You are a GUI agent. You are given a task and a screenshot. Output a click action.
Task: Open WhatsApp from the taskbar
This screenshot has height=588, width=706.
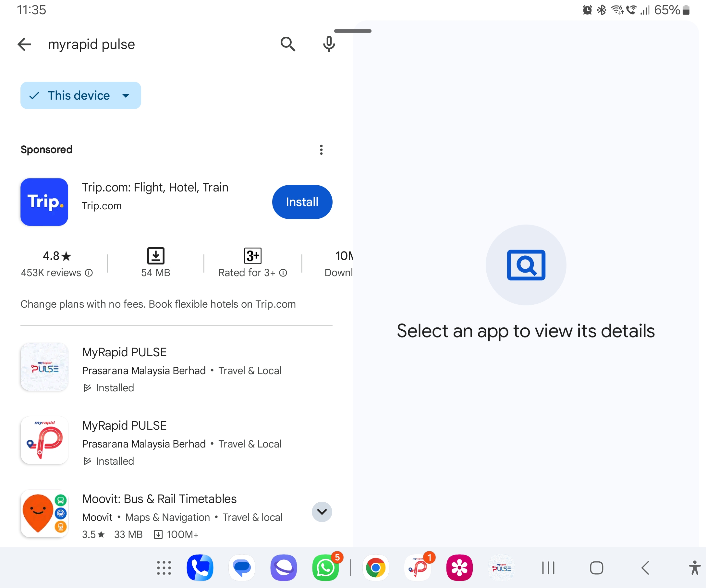coord(325,568)
